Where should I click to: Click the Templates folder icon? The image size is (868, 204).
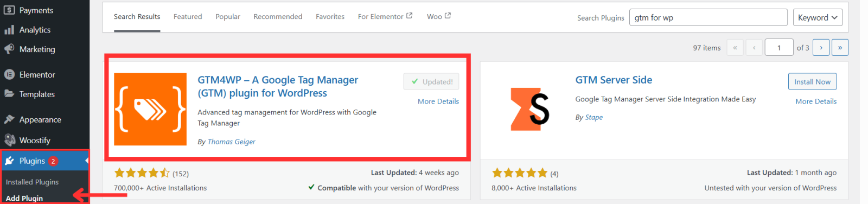coord(9,94)
